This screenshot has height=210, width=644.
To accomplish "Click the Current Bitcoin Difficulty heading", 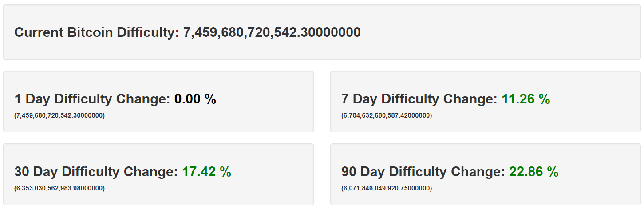I will point(96,32).
